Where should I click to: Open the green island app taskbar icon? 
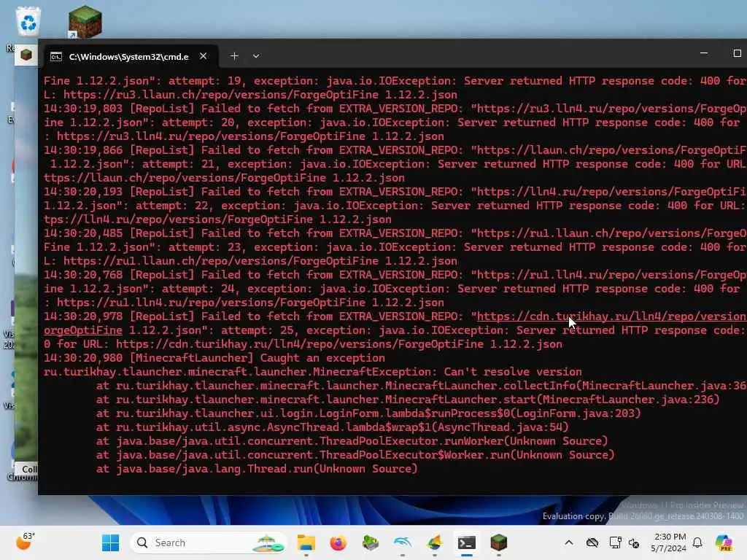tap(370, 542)
